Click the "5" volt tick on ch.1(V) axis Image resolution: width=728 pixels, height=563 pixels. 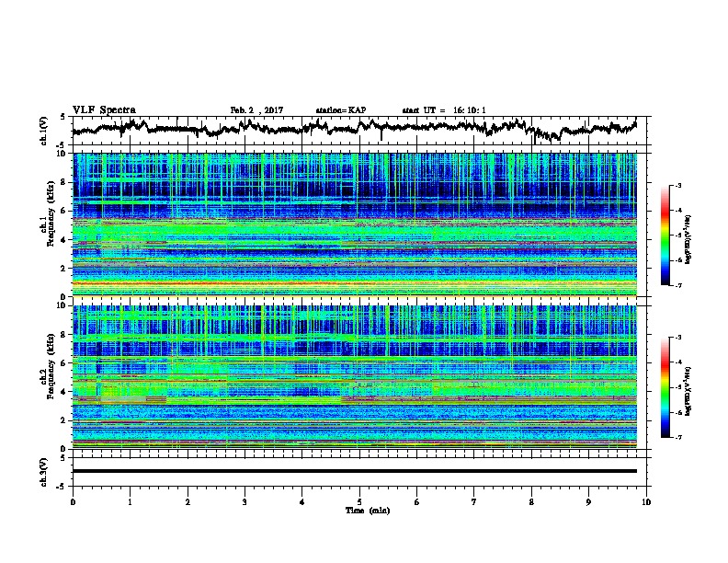point(63,117)
